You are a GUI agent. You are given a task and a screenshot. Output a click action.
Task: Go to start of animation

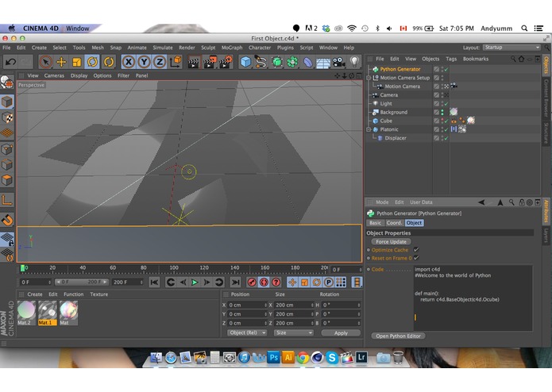[154, 282]
